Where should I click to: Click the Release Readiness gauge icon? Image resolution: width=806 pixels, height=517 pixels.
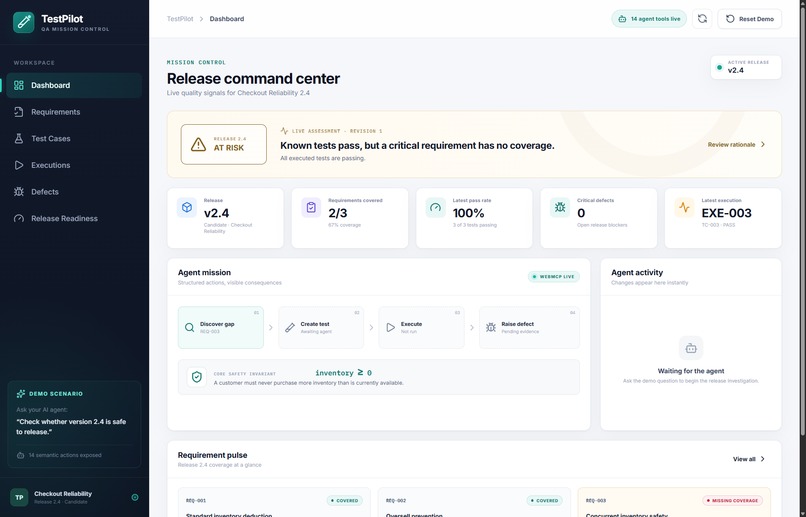click(19, 218)
